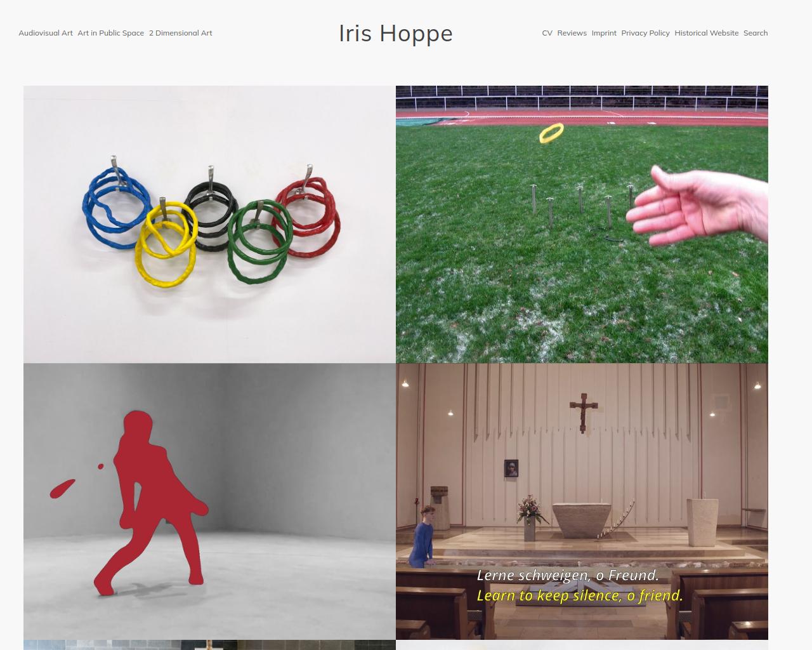The image size is (812, 650).
Task: Open the ring toss grass field thumbnail
Action: (x=582, y=224)
